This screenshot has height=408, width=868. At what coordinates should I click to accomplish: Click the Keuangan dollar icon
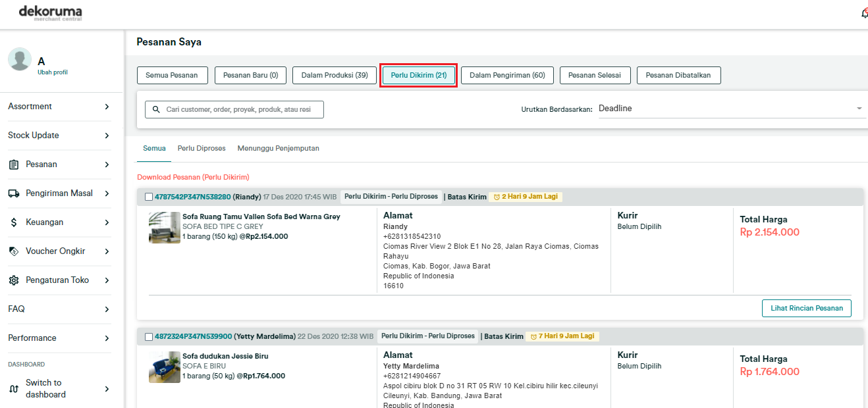tap(14, 222)
